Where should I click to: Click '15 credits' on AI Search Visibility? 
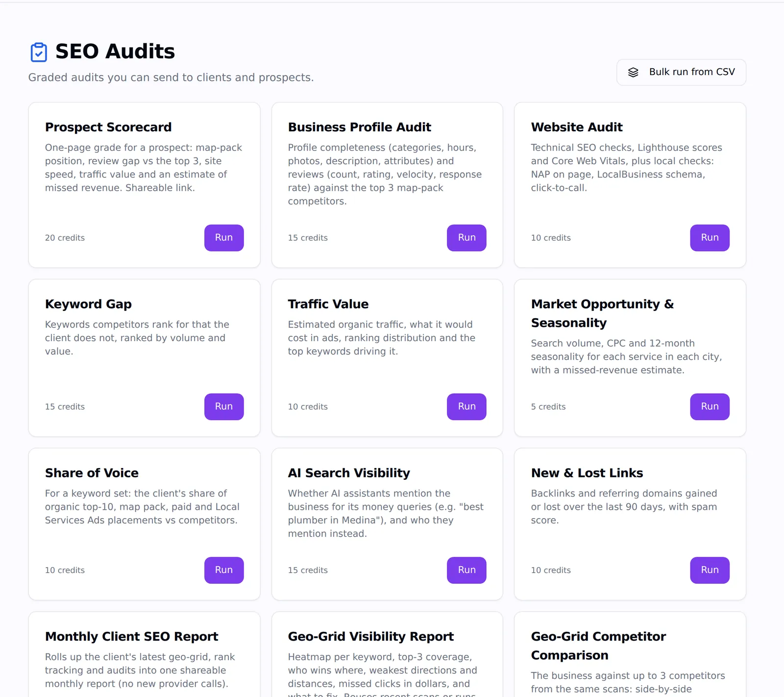click(308, 570)
